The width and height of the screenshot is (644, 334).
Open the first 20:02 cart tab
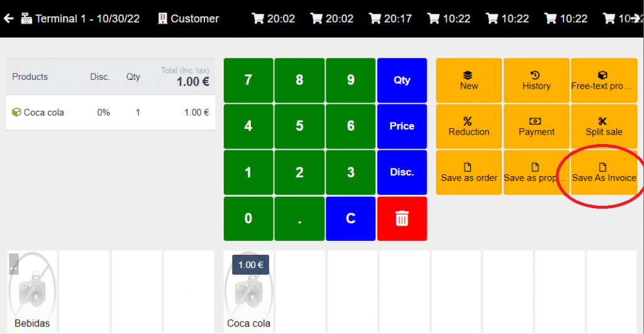(x=274, y=18)
